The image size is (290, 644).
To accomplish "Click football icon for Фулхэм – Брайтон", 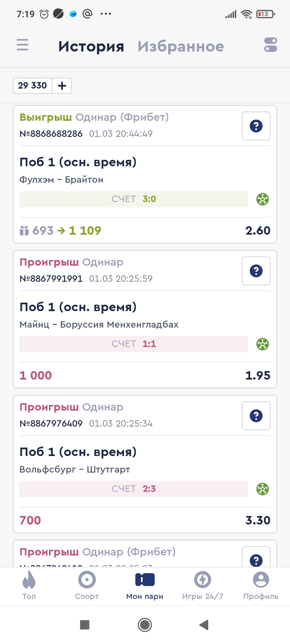I will pyautogui.click(x=263, y=199).
